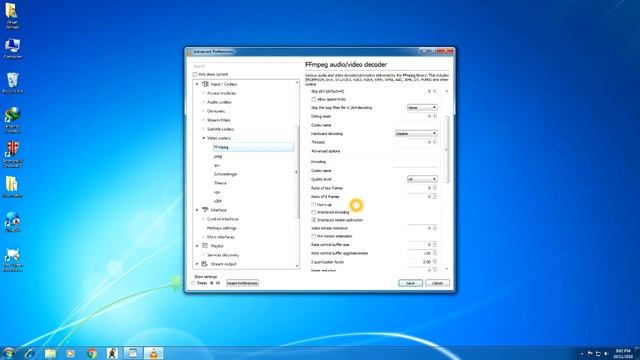
Task: Enable Pre-motion estimation checkbox
Action: (313, 236)
